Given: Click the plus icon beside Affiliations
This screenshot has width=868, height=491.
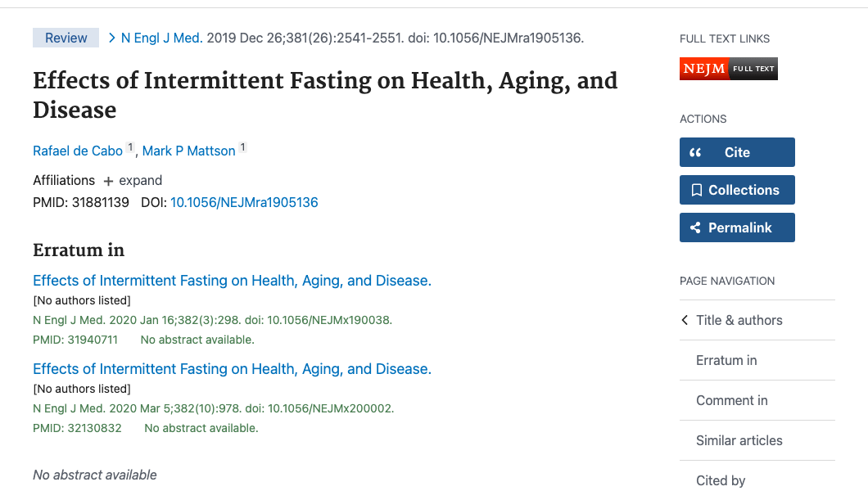Looking at the screenshot, I should pyautogui.click(x=107, y=180).
